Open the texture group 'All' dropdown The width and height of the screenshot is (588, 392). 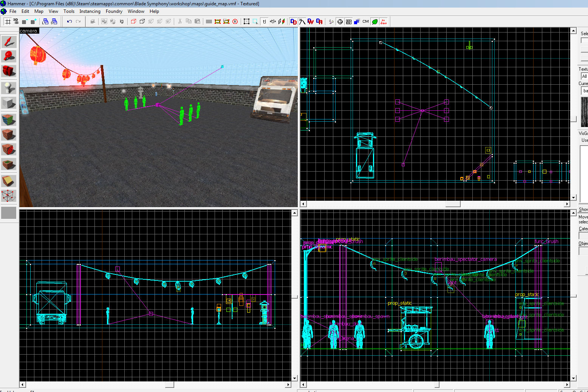584,76
